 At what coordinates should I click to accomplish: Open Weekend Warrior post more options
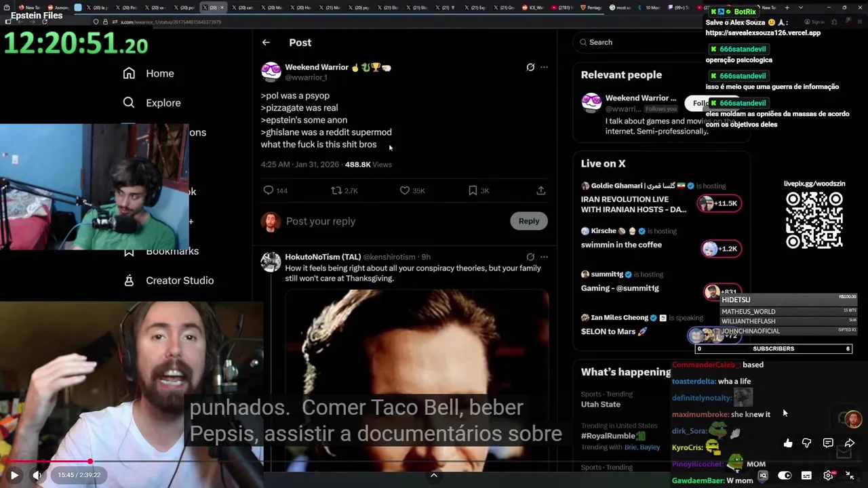(x=544, y=67)
